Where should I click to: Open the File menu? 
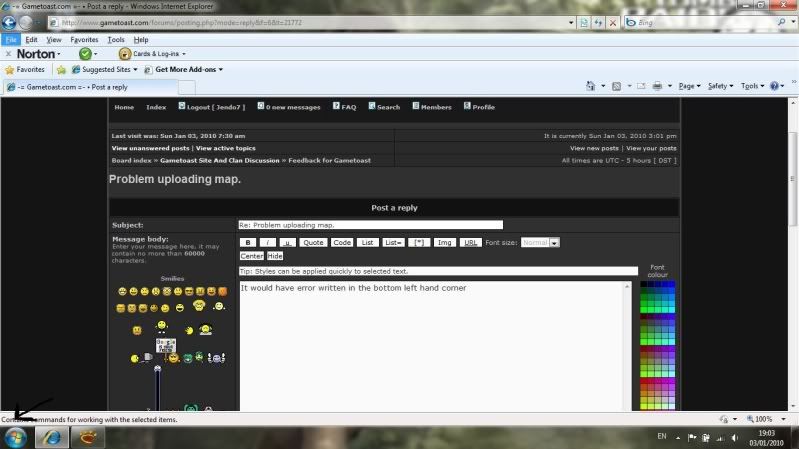(11, 40)
